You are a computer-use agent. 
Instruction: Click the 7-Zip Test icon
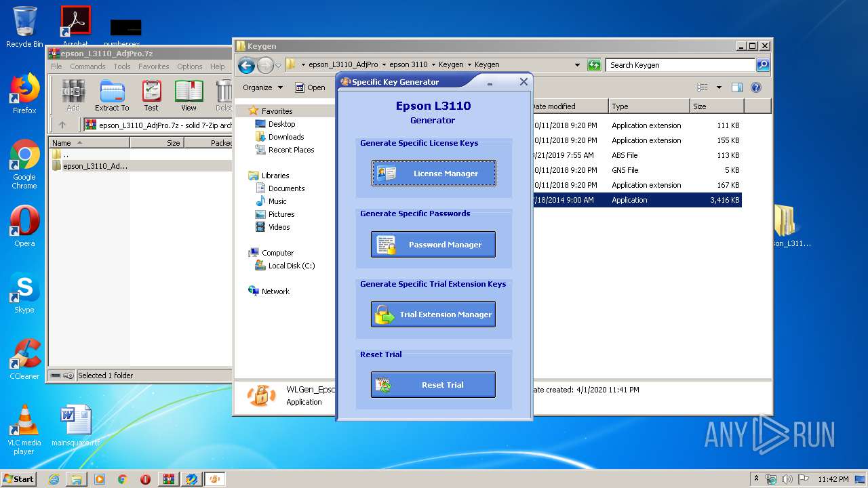(x=151, y=96)
